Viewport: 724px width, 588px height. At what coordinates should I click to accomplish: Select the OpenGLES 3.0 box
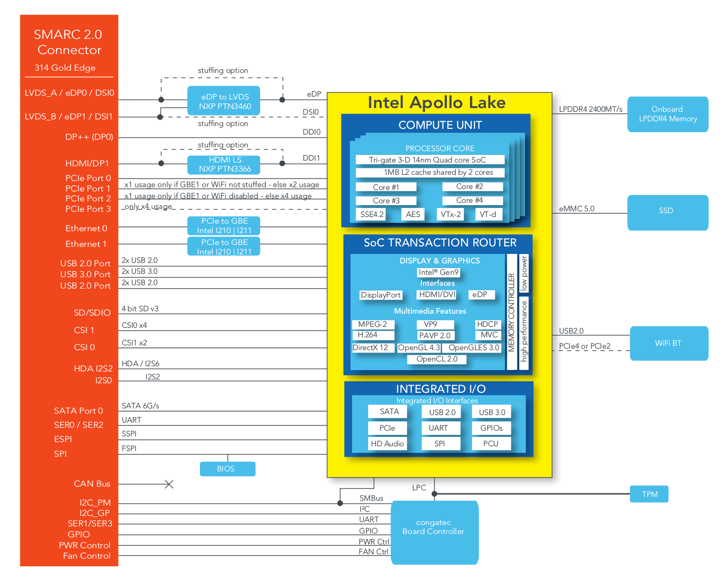tap(471, 348)
